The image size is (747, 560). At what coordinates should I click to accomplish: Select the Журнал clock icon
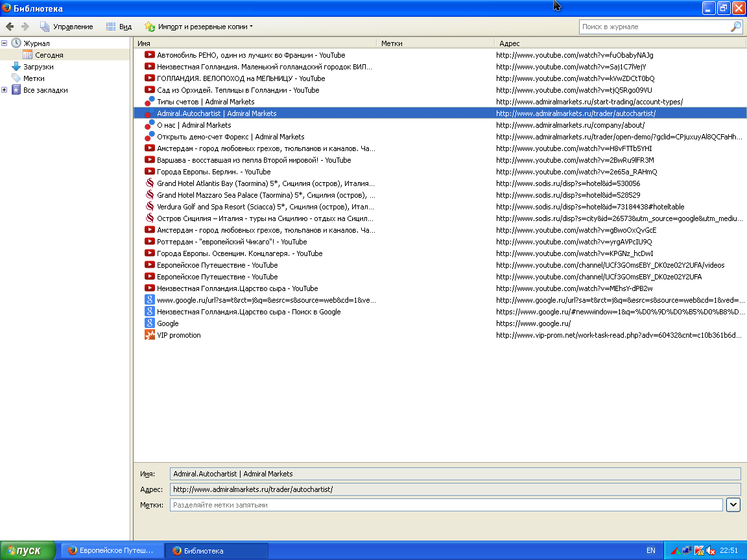(x=16, y=43)
